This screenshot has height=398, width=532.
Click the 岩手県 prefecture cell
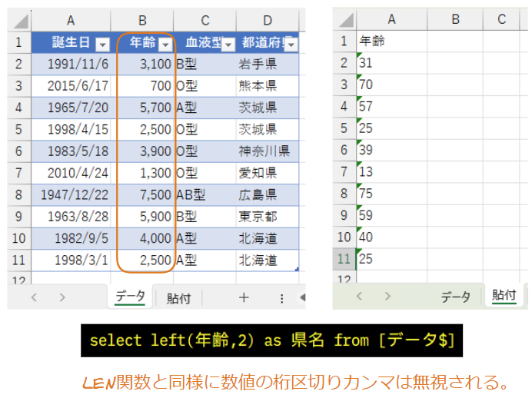[268, 64]
